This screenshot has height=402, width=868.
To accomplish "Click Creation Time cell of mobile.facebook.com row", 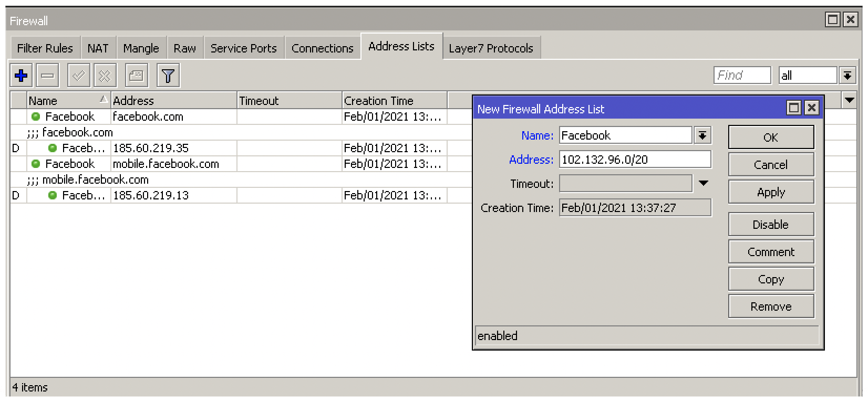I will coord(395,164).
